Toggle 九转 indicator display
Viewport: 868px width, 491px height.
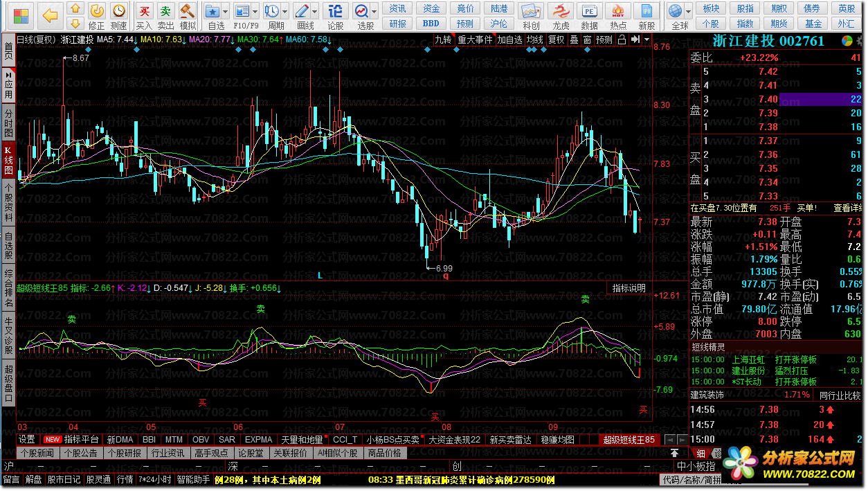pos(443,39)
